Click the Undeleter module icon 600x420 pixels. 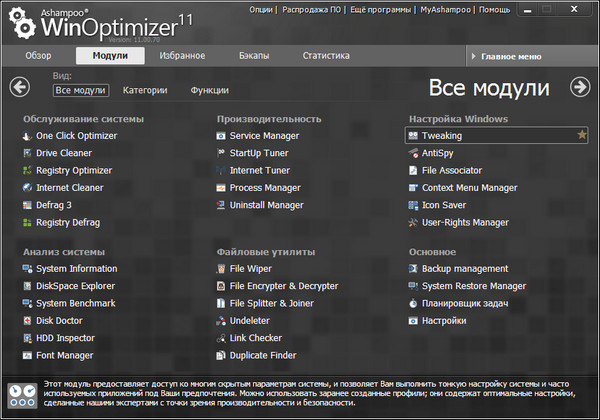click(221, 321)
